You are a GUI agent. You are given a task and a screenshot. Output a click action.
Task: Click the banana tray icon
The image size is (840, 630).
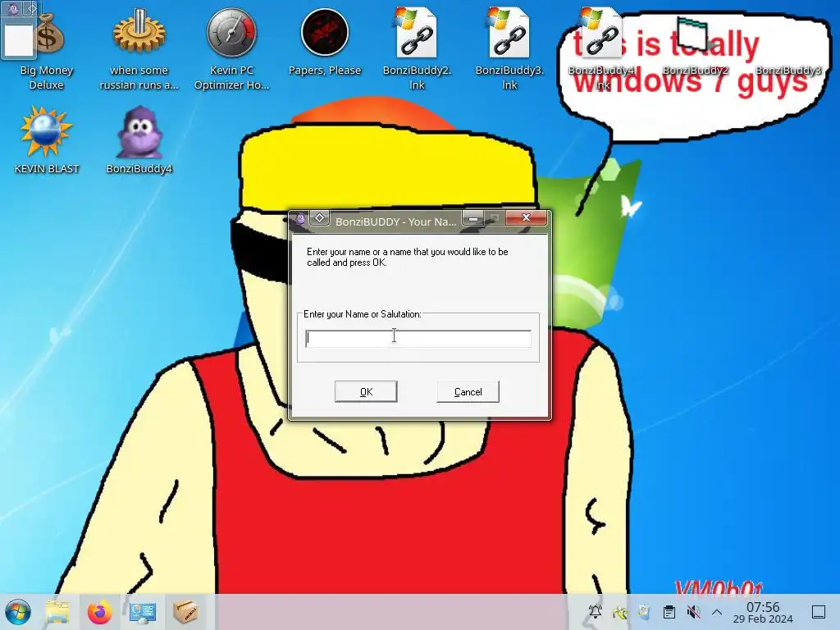point(620,612)
